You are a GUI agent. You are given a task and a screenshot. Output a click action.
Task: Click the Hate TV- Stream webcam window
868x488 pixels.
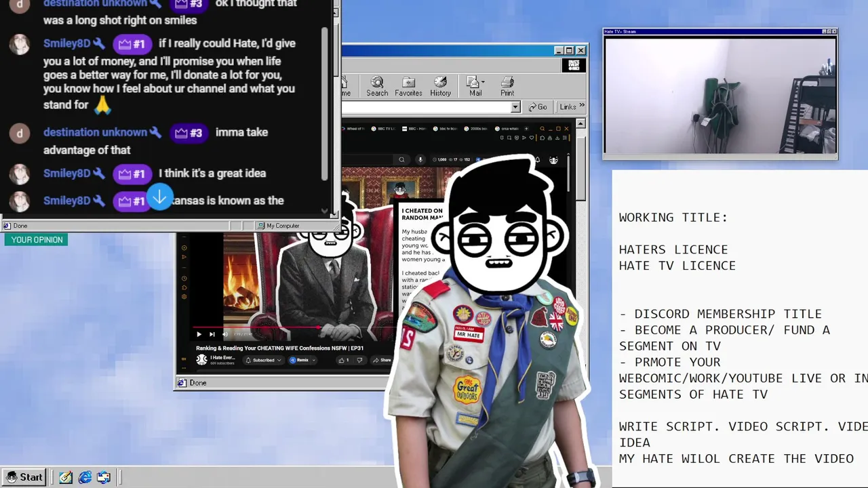coord(720,96)
